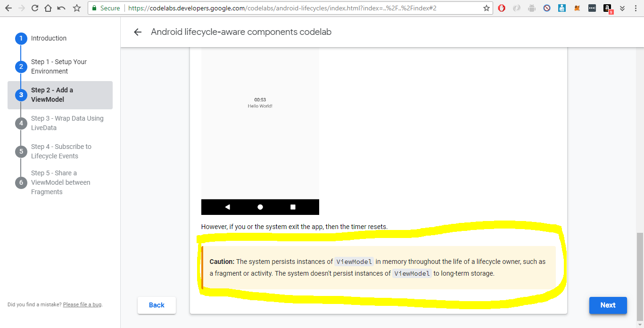Click the back arrow beside codelab title
This screenshot has width=644, height=328.
(138, 32)
